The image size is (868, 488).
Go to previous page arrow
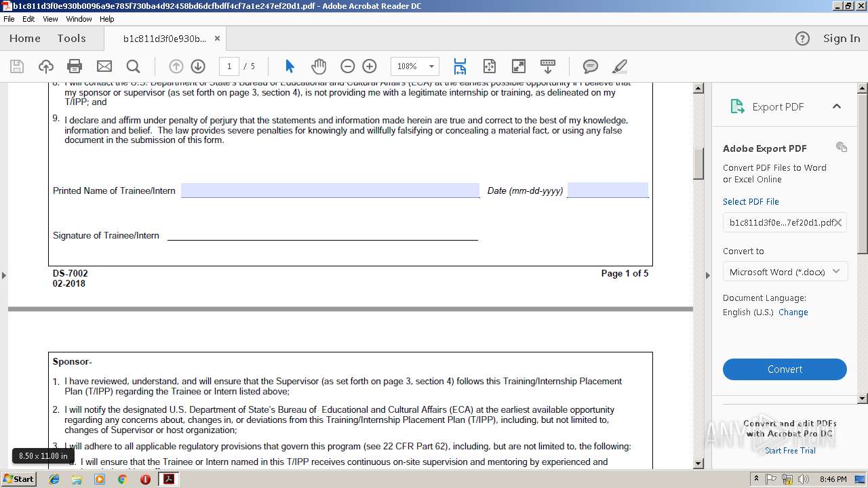point(176,66)
